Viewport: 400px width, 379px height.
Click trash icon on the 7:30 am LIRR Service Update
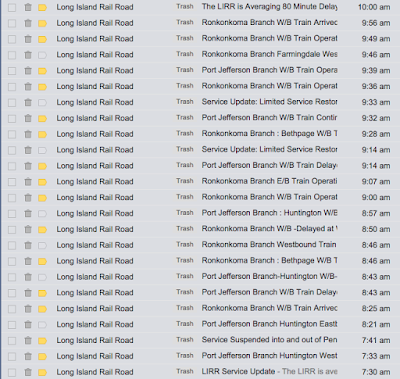coord(28,372)
